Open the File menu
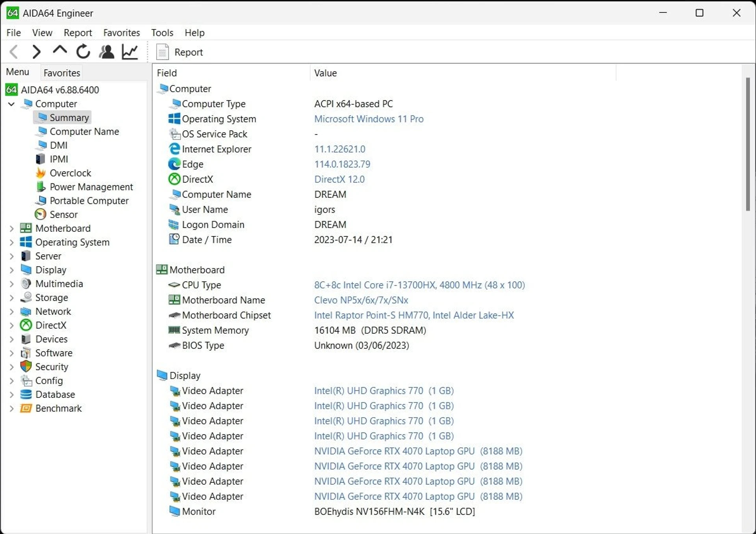756x534 pixels. [14, 33]
